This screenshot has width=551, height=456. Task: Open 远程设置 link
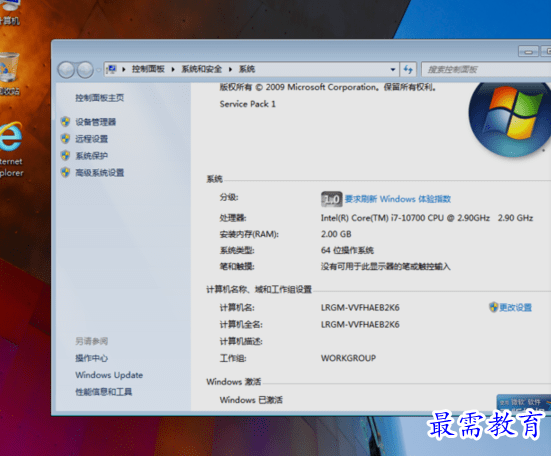point(91,139)
